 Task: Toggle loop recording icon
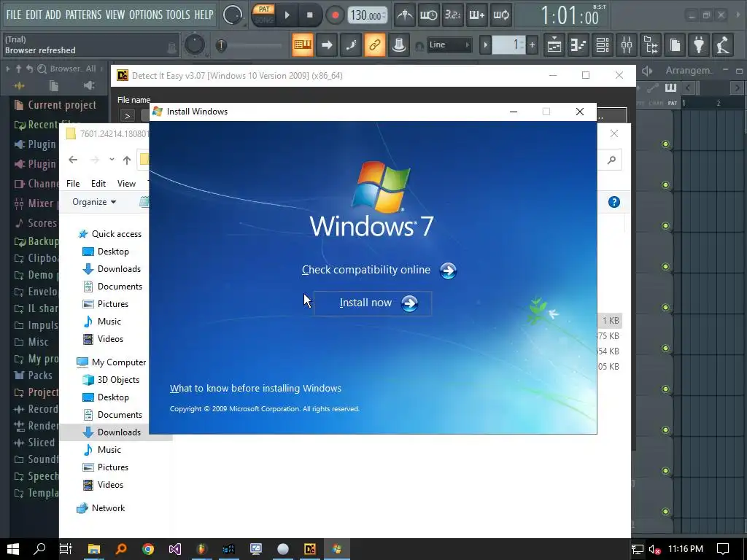[501, 15]
